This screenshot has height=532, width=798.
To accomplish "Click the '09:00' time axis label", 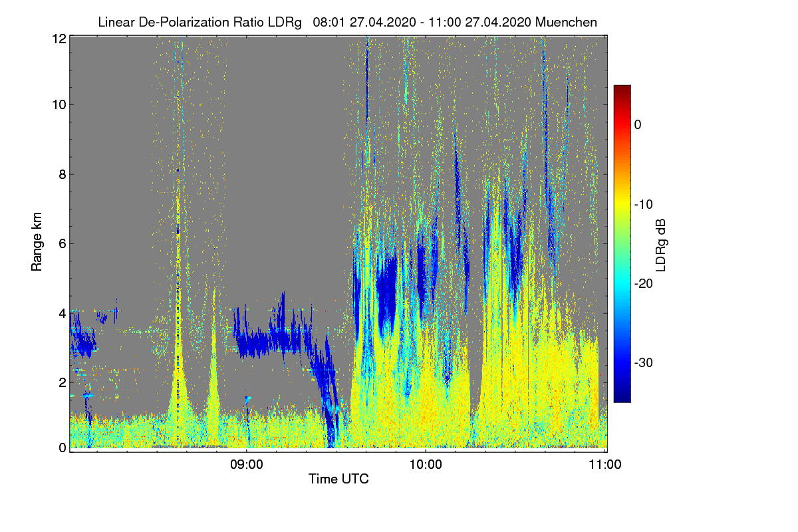I will 247,464.
